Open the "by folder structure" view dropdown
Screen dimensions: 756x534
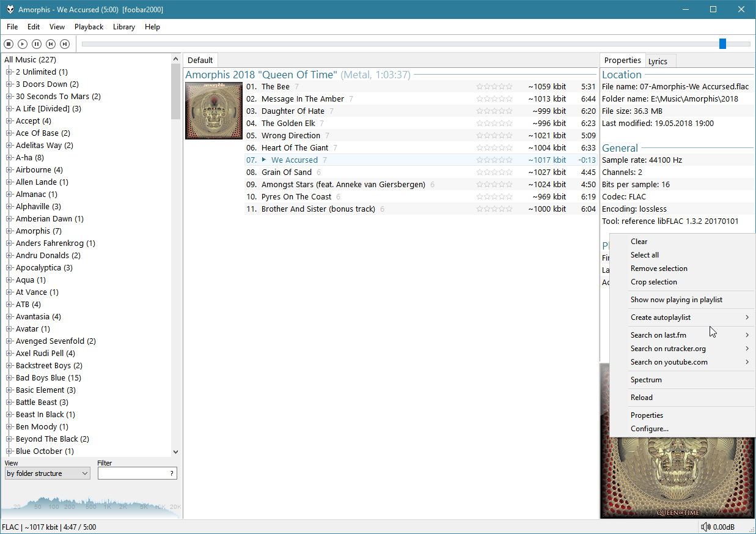[47, 473]
